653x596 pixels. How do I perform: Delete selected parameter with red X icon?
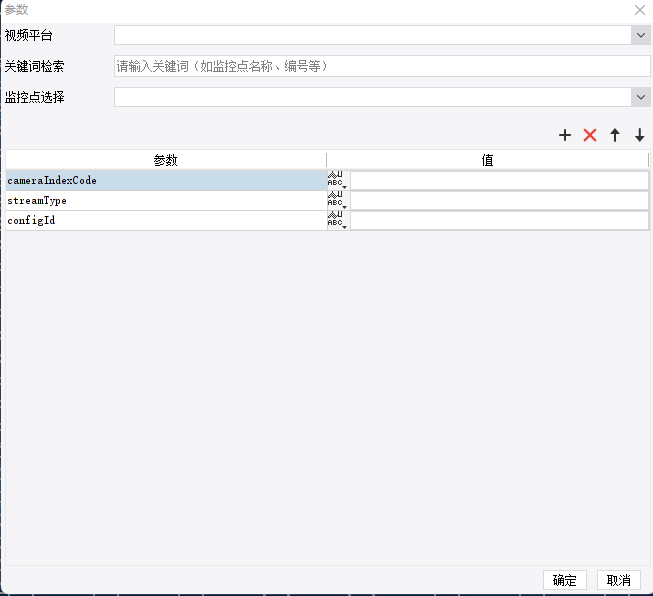tap(590, 135)
